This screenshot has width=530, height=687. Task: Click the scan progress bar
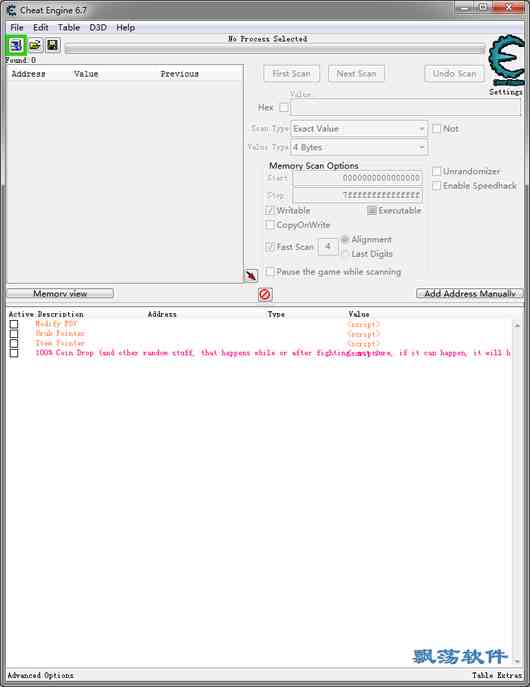point(275,50)
